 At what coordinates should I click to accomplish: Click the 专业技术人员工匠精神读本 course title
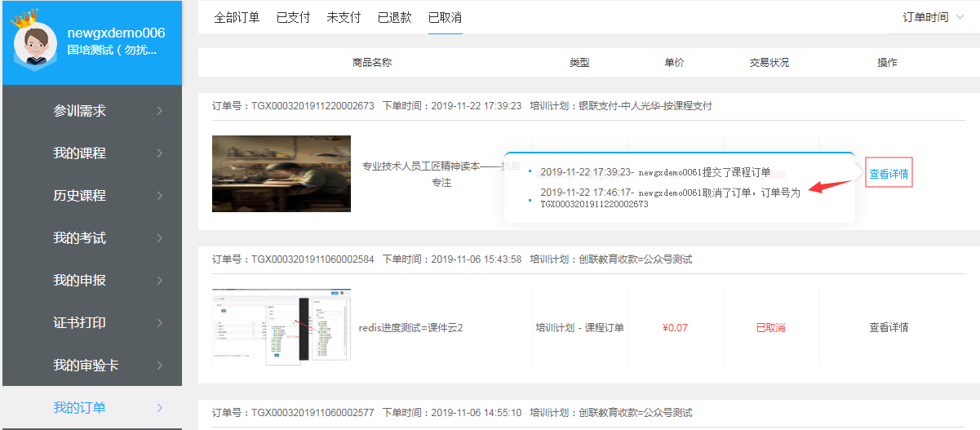pyautogui.click(x=441, y=174)
